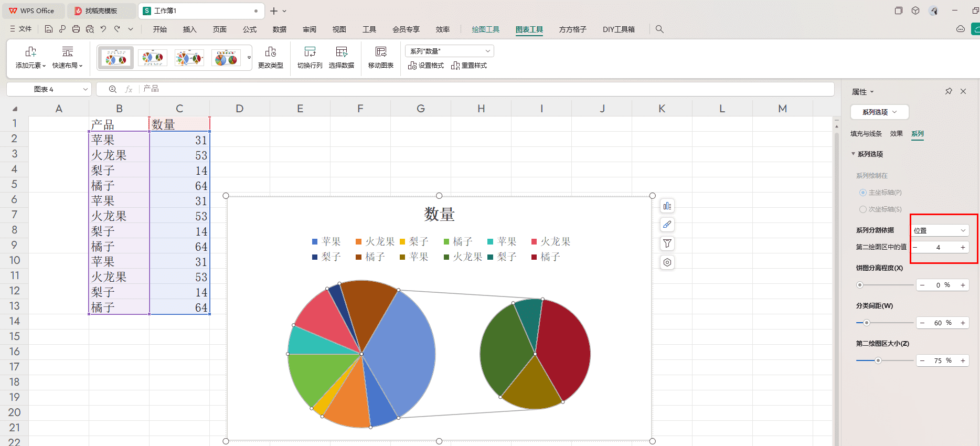Click the zoom icon in formula bar

click(113, 89)
